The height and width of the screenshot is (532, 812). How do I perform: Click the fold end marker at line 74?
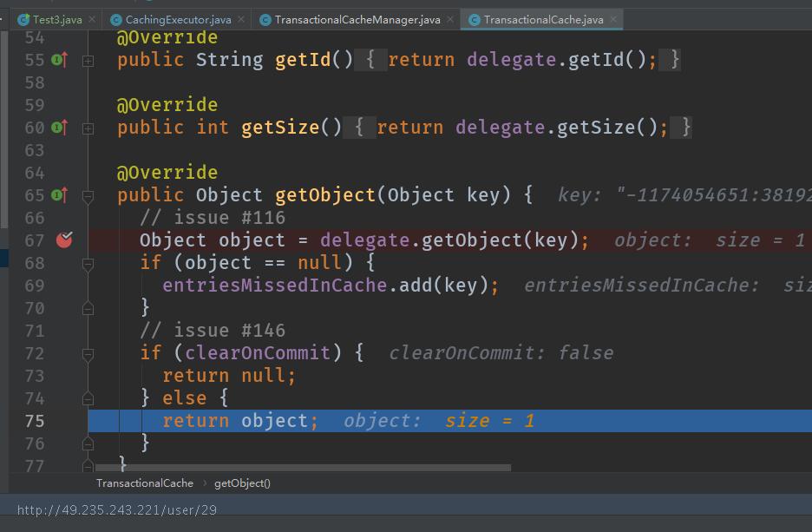(x=88, y=399)
